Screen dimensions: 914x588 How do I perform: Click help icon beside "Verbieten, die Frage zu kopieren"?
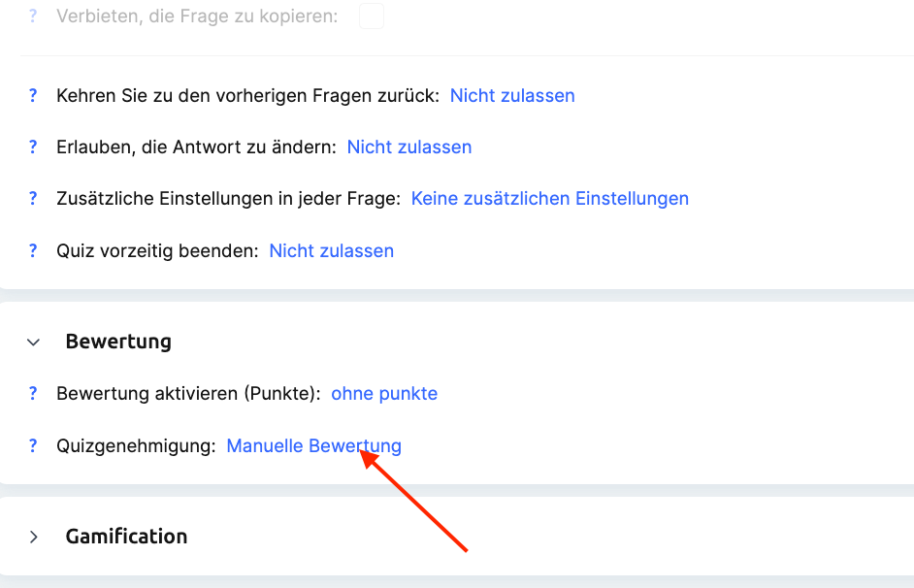pos(33,16)
